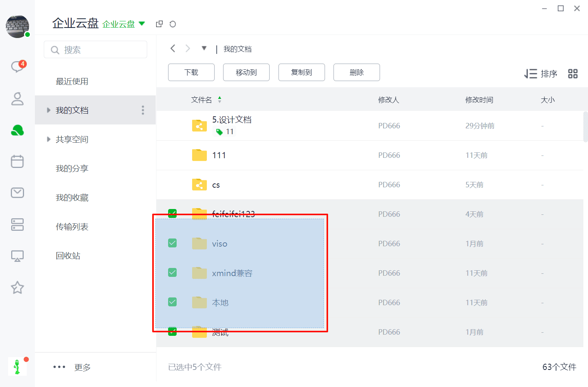Click the 5.设计文档 folder name

pyautogui.click(x=232, y=119)
